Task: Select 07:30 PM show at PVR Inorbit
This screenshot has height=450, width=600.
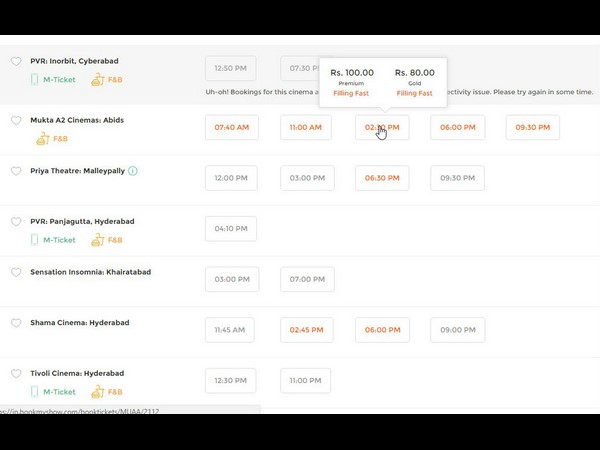Action: point(300,68)
